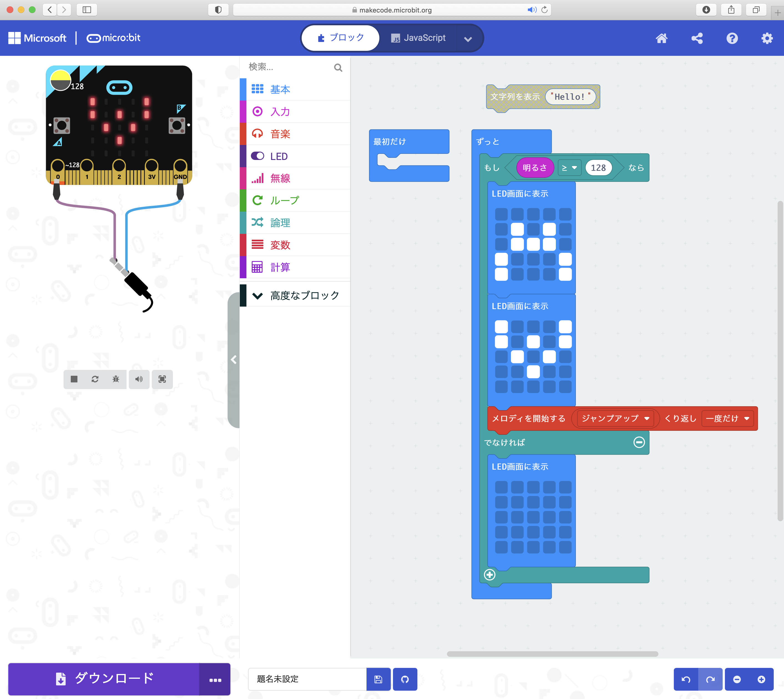Restart the simulator
784x699 pixels.
tap(95, 379)
